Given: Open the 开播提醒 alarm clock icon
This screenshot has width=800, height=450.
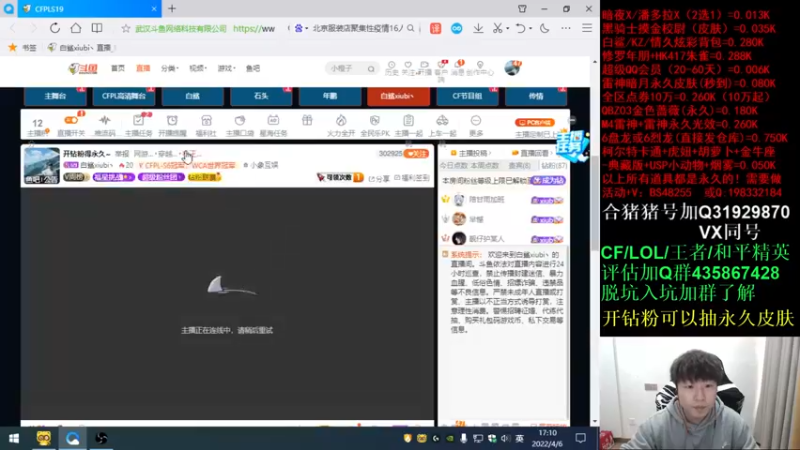Looking at the screenshot, I should click(x=172, y=125).
